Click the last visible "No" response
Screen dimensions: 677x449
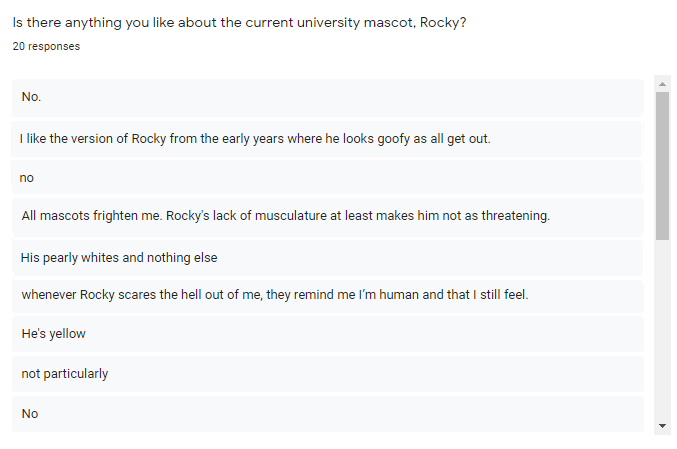30,413
